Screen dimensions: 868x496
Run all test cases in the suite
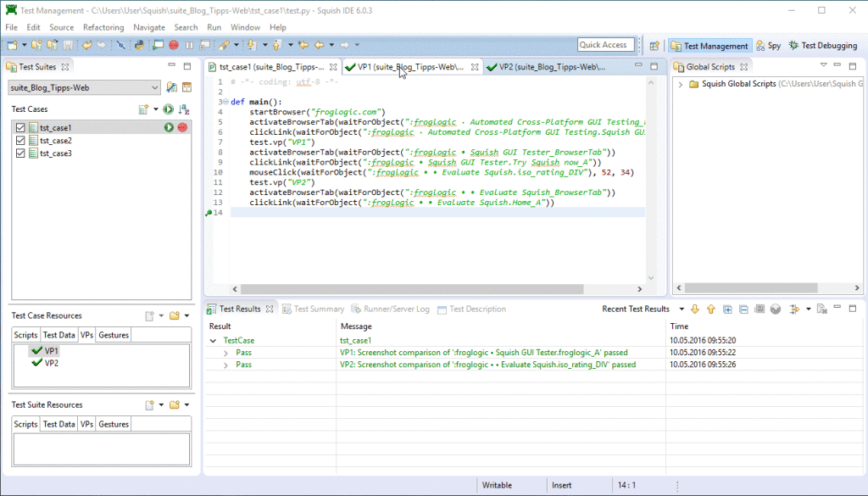click(169, 109)
